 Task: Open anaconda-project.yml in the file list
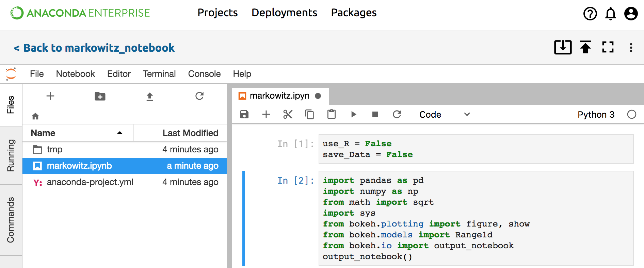(90, 182)
